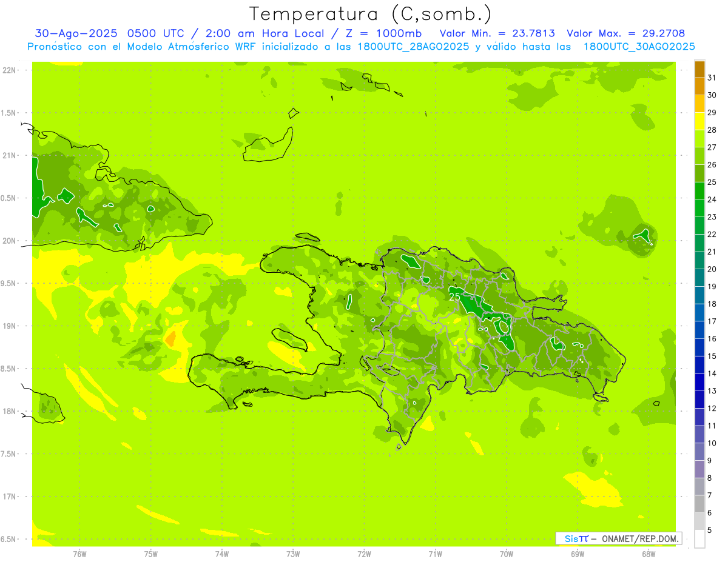Click the "27" value on the colorbar
728x562 pixels.
(712, 147)
